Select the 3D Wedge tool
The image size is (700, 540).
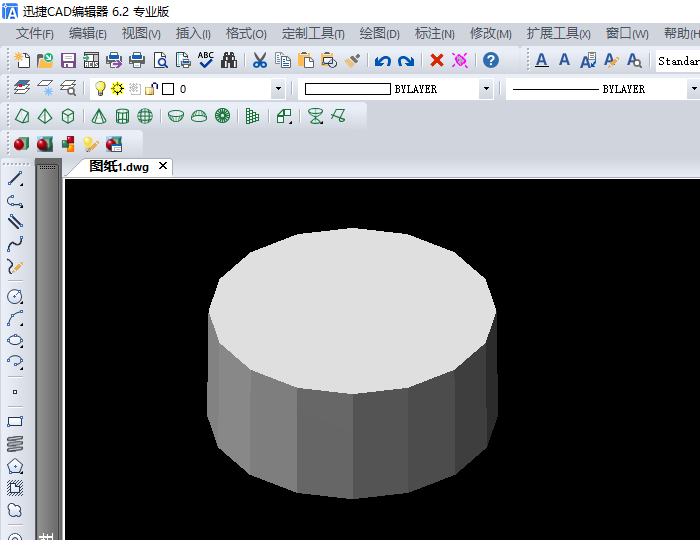point(22,116)
